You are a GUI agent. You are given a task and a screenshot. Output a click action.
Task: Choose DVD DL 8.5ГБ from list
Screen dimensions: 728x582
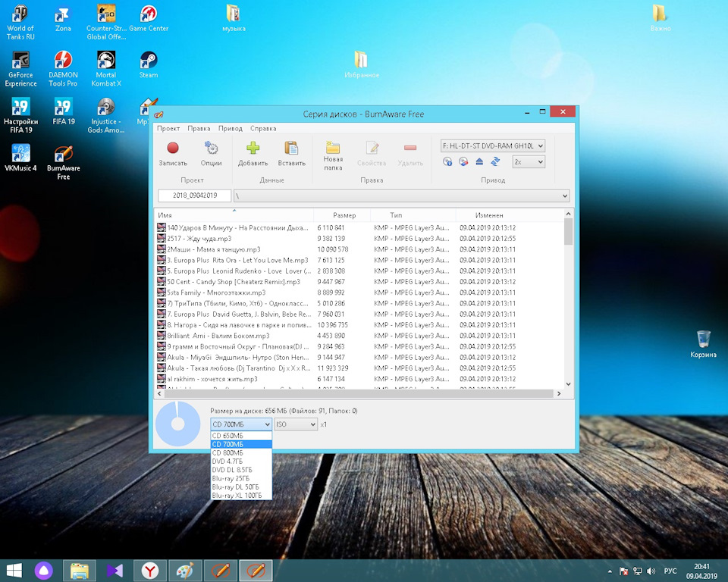click(241, 470)
